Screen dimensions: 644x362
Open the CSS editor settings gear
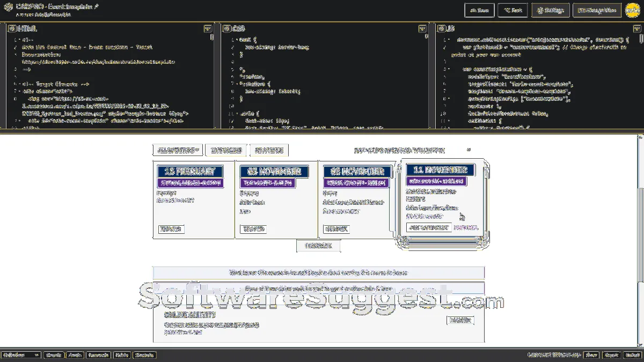(x=226, y=28)
